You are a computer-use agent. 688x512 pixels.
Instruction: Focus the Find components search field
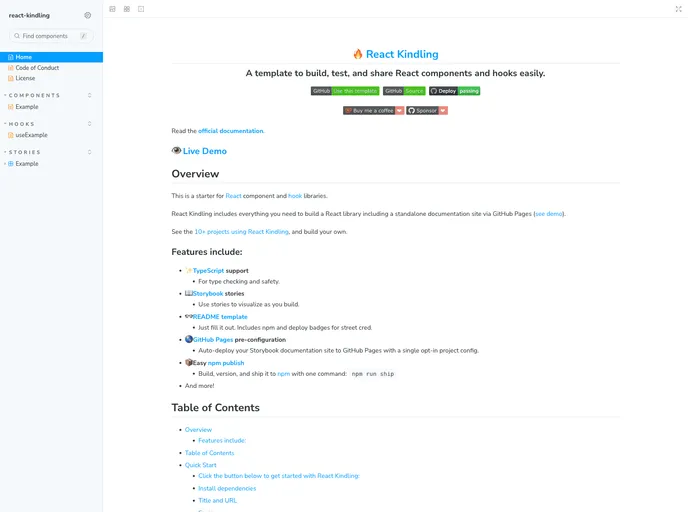[51, 36]
